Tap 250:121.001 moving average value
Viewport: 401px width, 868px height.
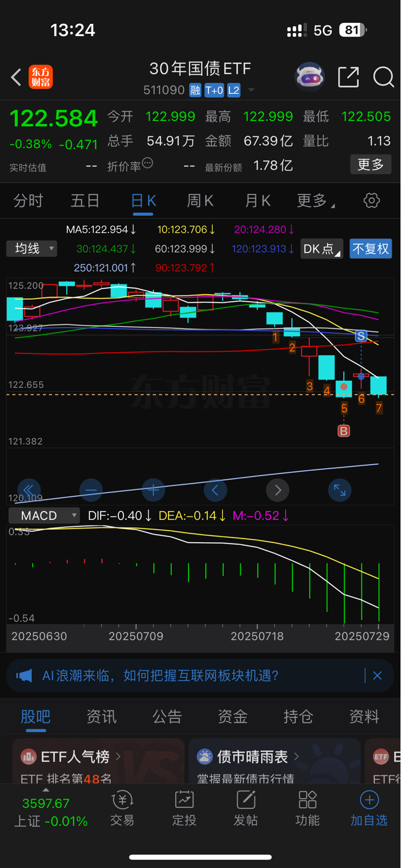pos(105,268)
